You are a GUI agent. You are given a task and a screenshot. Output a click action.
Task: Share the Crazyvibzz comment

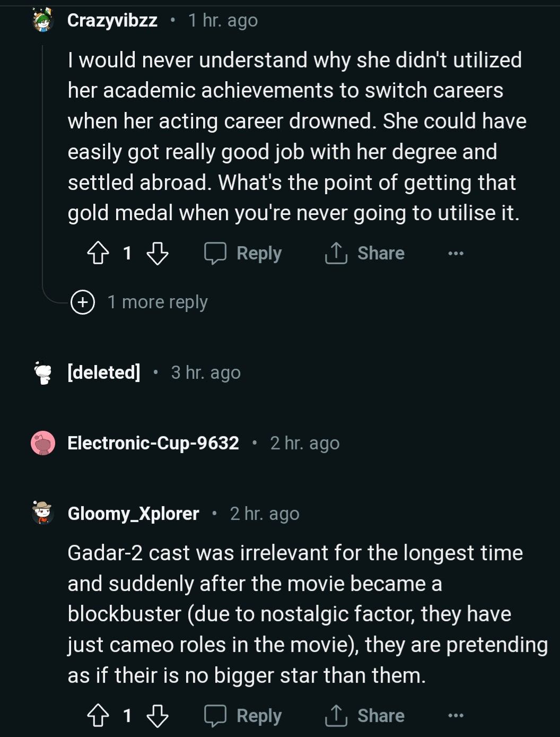pos(365,253)
